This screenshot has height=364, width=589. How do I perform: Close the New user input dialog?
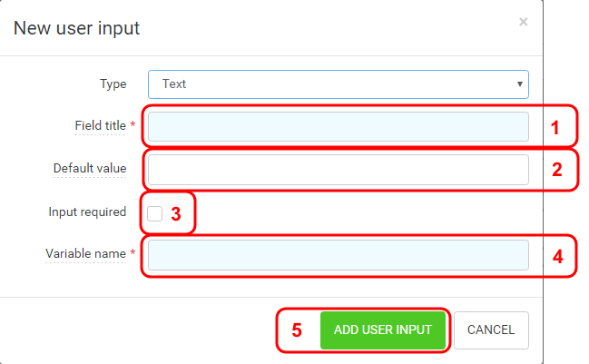[x=523, y=22]
